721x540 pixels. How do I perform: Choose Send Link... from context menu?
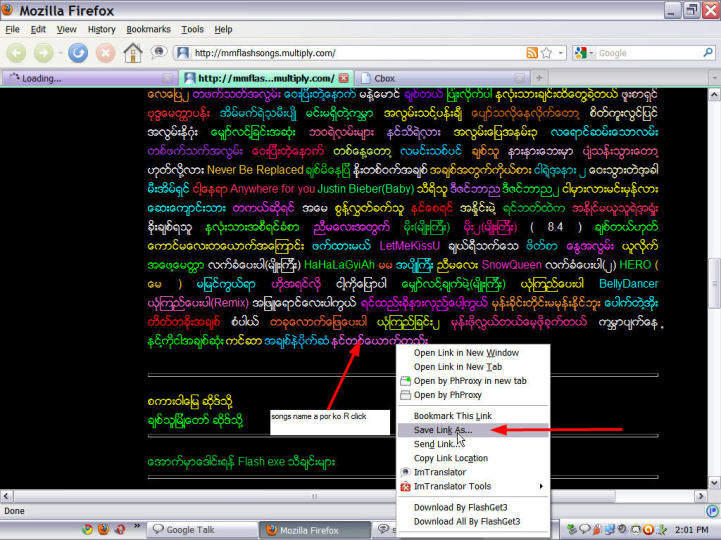click(x=474, y=444)
